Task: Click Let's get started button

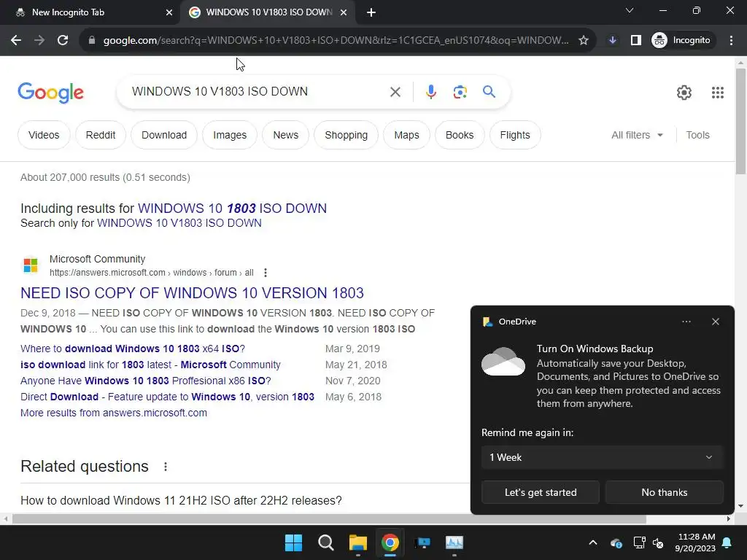Action: tap(541, 492)
